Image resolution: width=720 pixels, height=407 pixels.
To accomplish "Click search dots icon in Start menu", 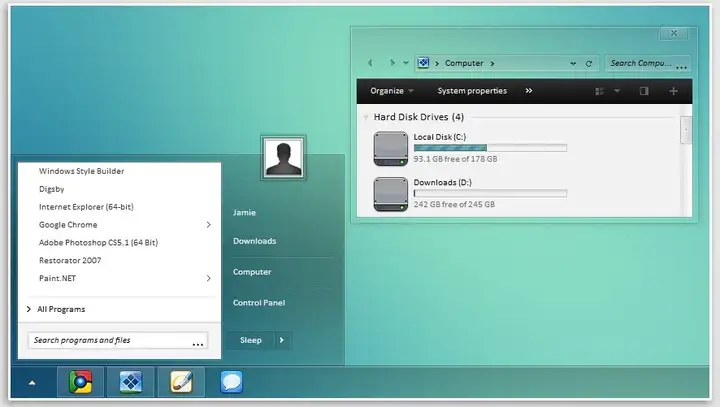I will click(x=198, y=345).
